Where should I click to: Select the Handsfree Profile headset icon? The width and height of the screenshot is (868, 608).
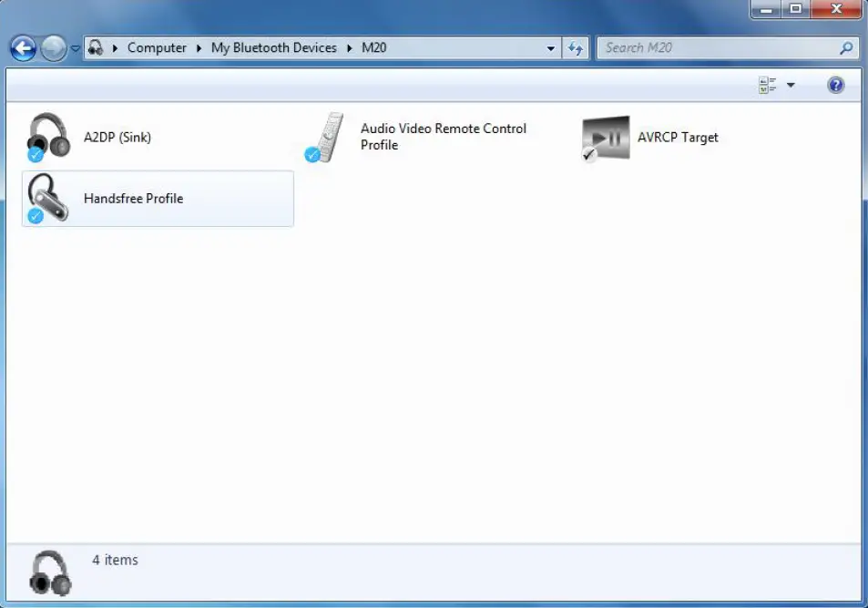pyautogui.click(x=48, y=199)
